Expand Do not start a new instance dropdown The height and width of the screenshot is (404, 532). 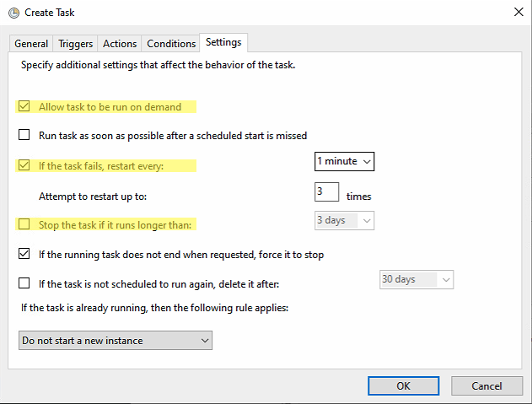(116, 341)
